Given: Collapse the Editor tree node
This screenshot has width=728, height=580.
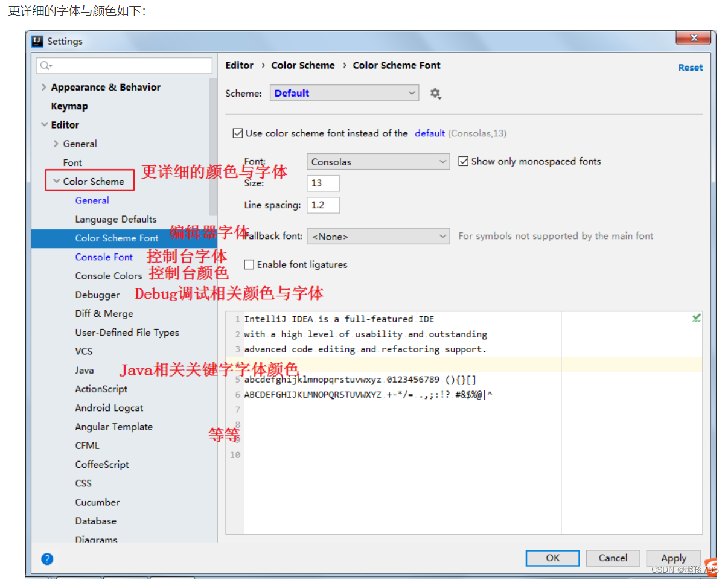Looking at the screenshot, I should click(44, 125).
